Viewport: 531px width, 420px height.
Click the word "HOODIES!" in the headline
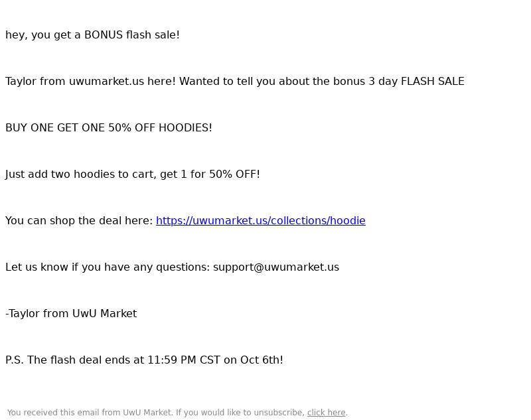[185, 128]
